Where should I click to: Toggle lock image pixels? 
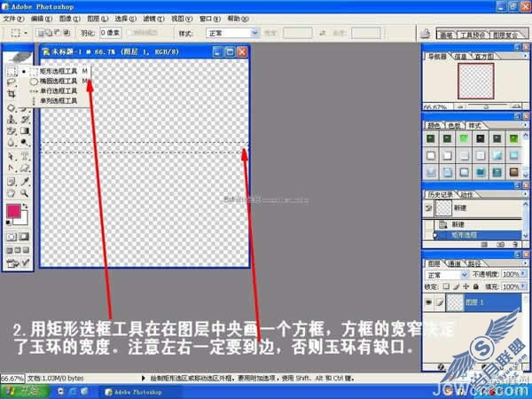click(457, 286)
